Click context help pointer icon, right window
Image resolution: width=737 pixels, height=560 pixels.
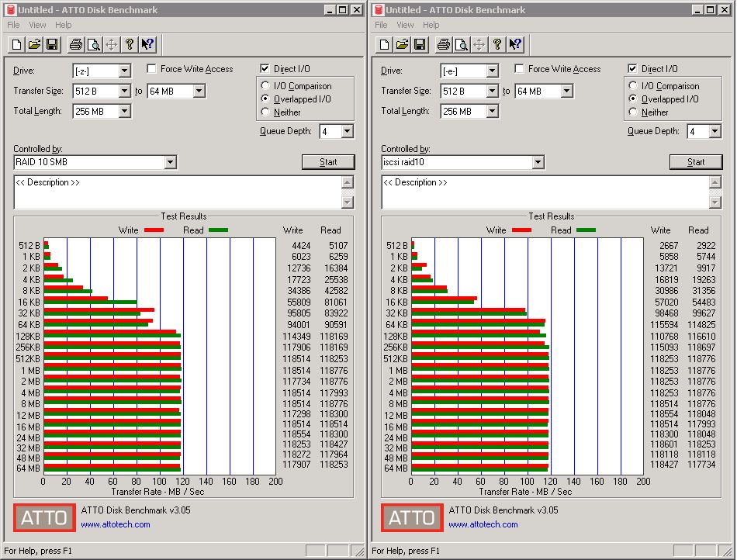point(514,45)
